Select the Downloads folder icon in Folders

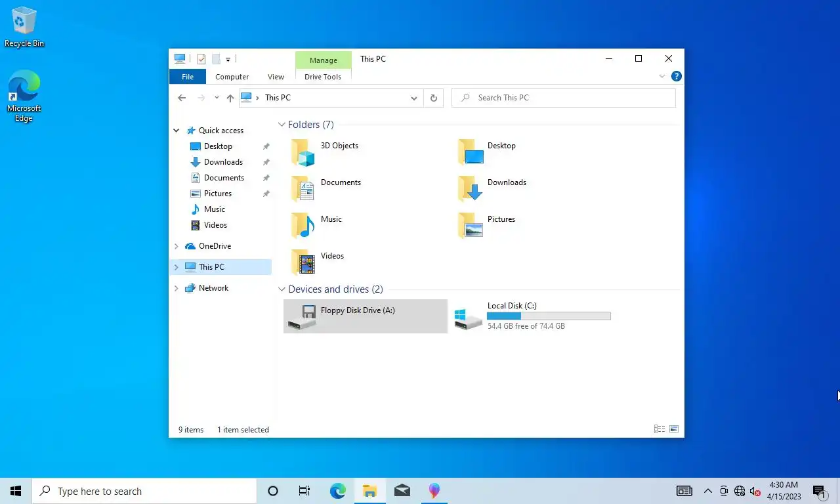471,188
